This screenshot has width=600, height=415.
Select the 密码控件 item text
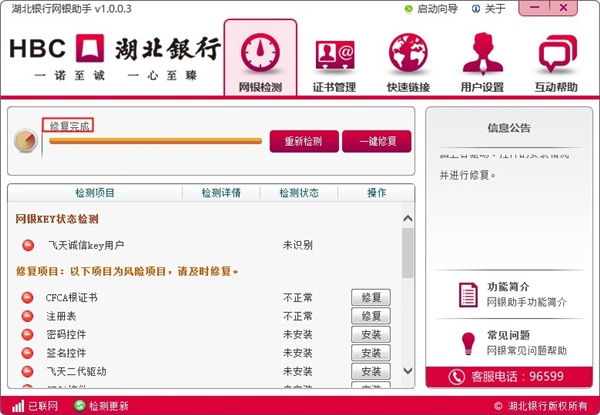[66, 334]
